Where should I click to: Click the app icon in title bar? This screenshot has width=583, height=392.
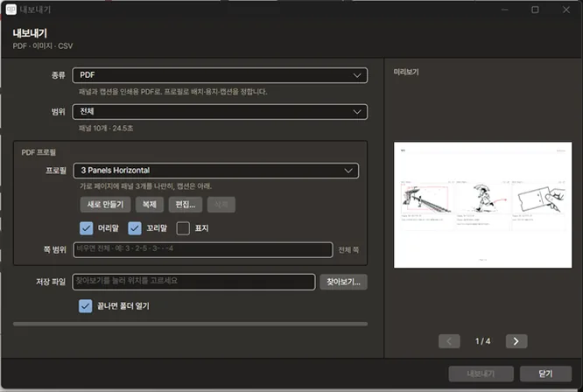[x=11, y=10]
